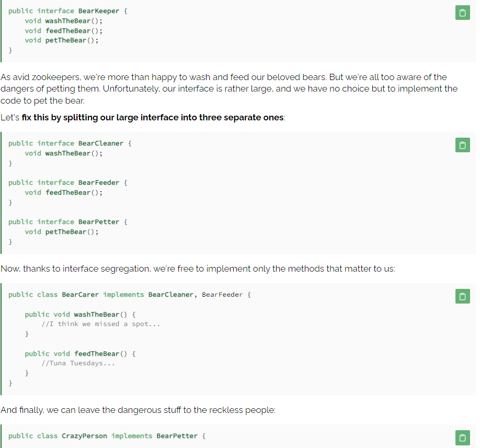
Task: Click the CrazyPerson class name
Action: click(x=84, y=436)
